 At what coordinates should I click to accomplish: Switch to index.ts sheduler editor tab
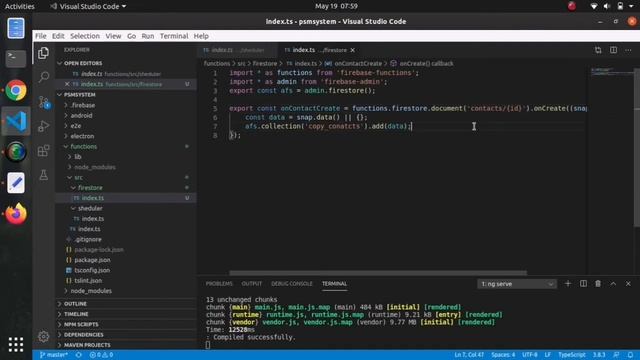238,50
